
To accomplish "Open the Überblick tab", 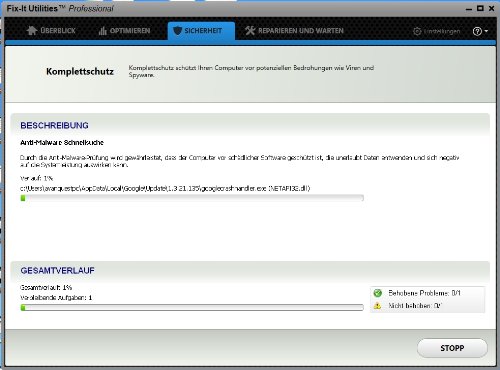I will point(51,31).
